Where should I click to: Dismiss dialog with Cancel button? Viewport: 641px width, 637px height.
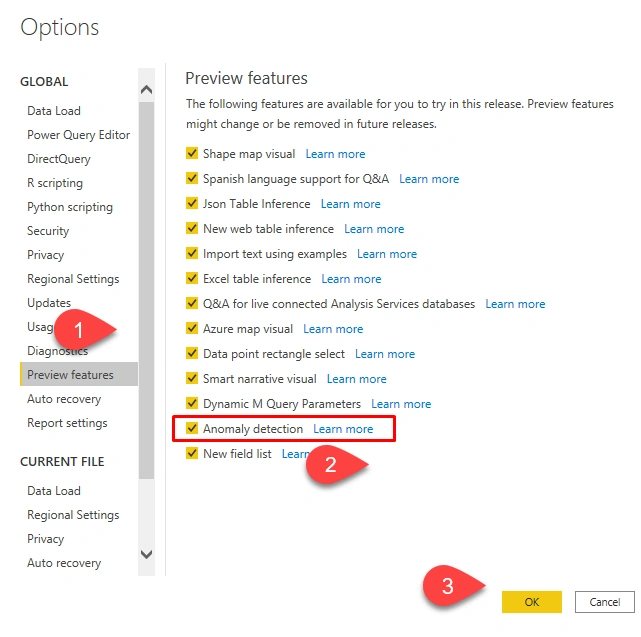[605, 602]
